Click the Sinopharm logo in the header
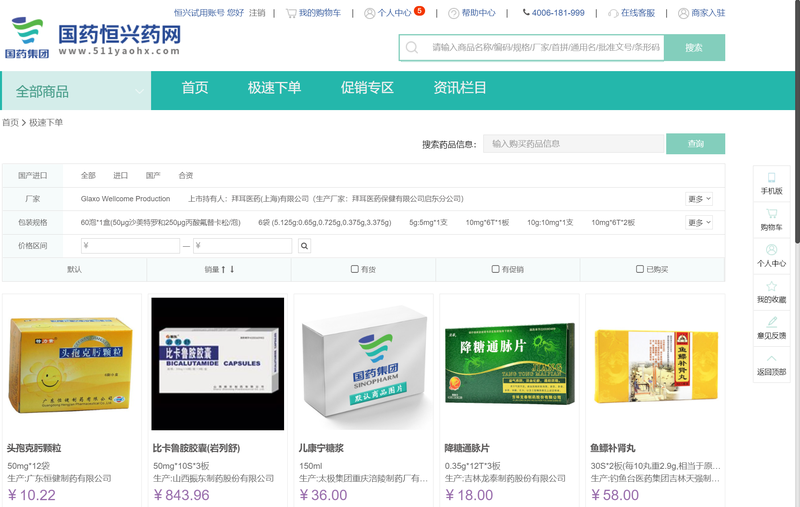The height and width of the screenshot is (507, 800). click(x=27, y=38)
